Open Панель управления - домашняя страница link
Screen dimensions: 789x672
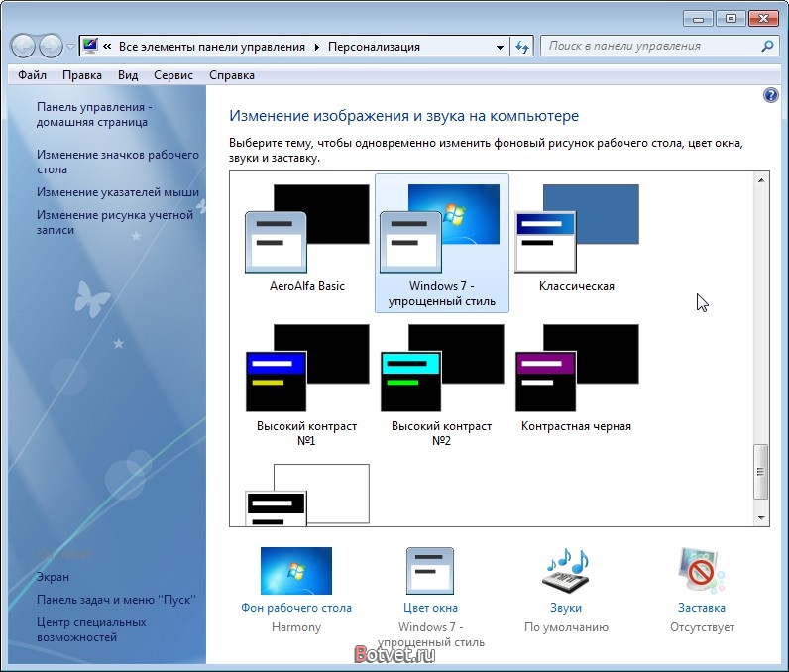(x=94, y=114)
